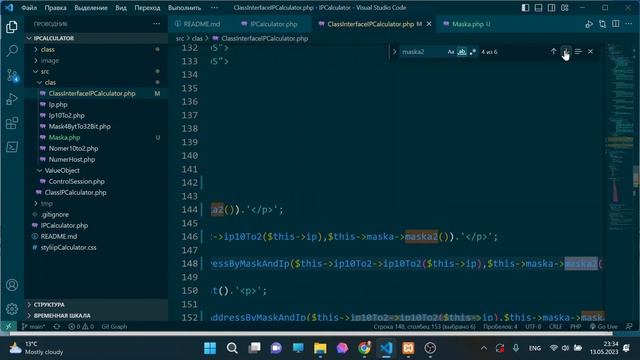Expand the ВРЕМЕННАЯ ШКАЛА timeline section
This screenshot has height=360, width=640.
point(96,316)
